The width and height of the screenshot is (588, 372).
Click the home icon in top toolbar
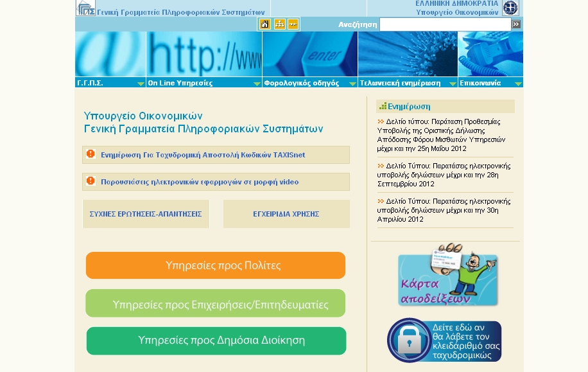tap(264, 24)
